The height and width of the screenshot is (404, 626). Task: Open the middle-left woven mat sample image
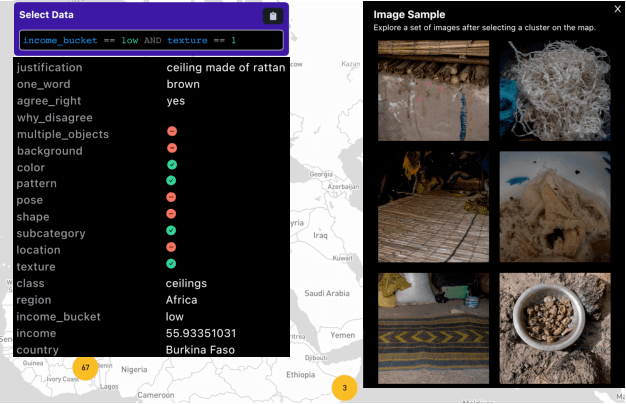433,207
